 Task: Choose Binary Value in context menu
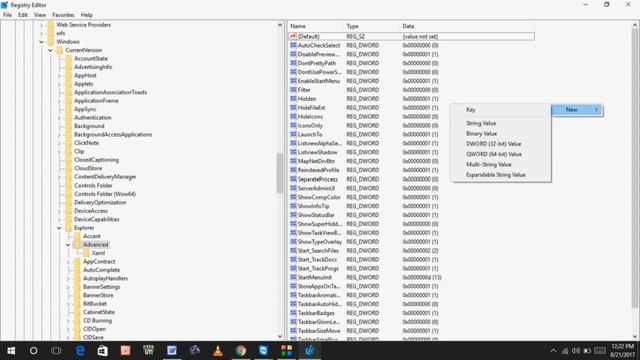(481, 133)
